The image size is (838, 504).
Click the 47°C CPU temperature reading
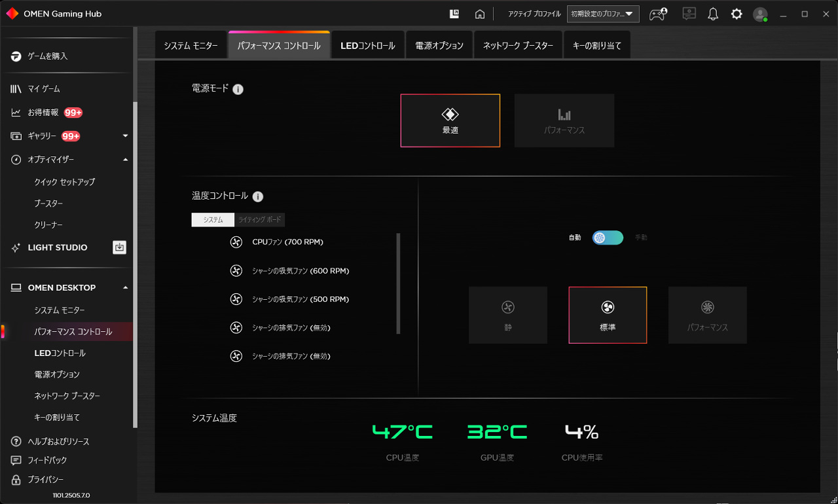pyautogui.click(x=402, y=432)
